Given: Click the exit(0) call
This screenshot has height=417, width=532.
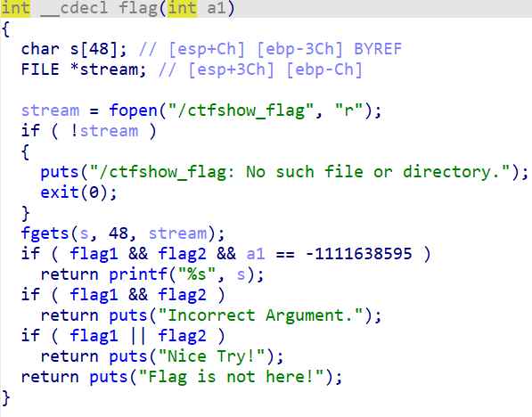Looking at the screenshot, I should (x=78, y=192).
